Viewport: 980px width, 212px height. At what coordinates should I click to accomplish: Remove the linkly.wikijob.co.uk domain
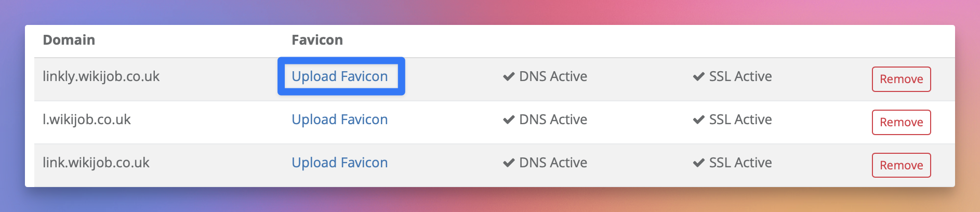[901, 79]
